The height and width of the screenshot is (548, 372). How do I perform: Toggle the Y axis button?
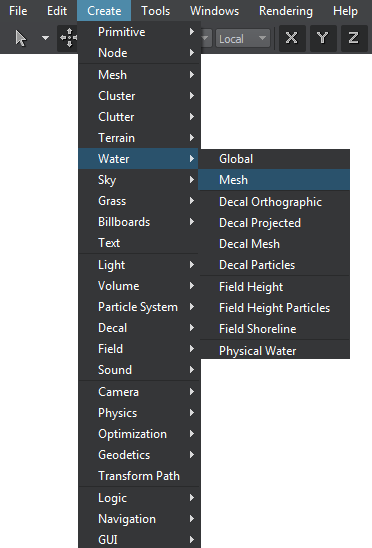tap(323, 38)
